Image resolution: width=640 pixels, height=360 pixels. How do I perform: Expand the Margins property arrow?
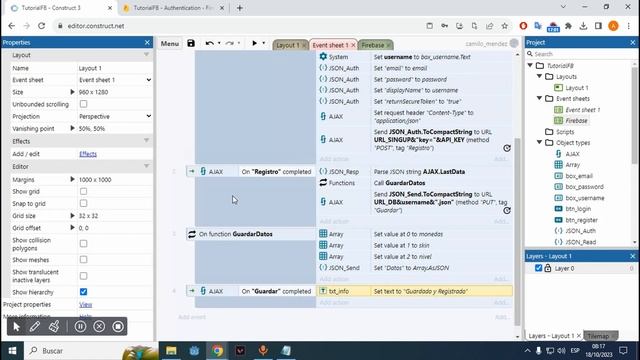(72, 179)
